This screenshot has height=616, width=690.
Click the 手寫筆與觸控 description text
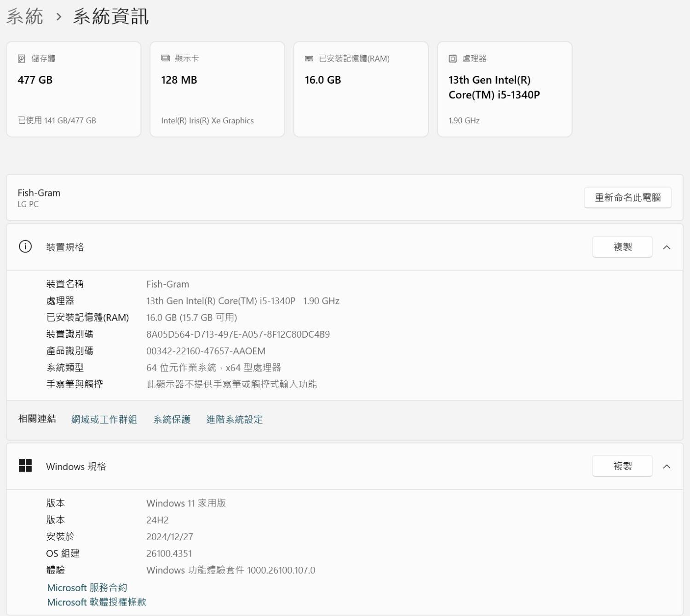pos(231,384)
